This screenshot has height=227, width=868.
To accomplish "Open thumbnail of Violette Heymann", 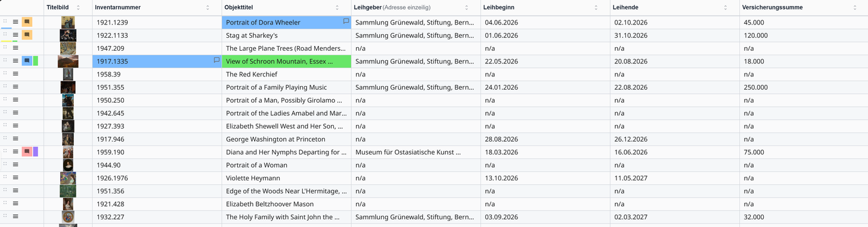I will (68, 178).
